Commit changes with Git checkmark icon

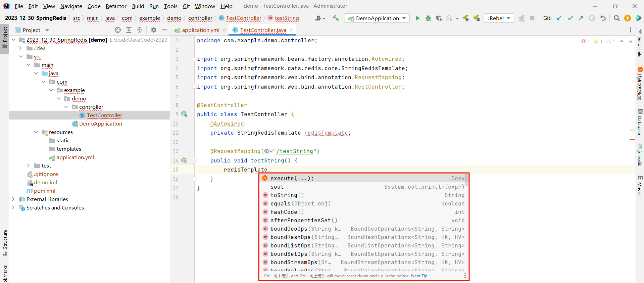[570, 18]
